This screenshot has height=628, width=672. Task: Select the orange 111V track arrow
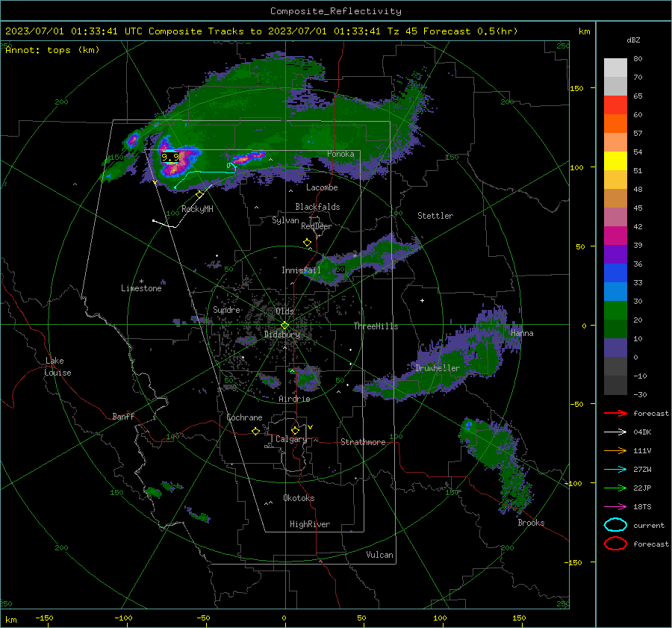click(615, 450)
